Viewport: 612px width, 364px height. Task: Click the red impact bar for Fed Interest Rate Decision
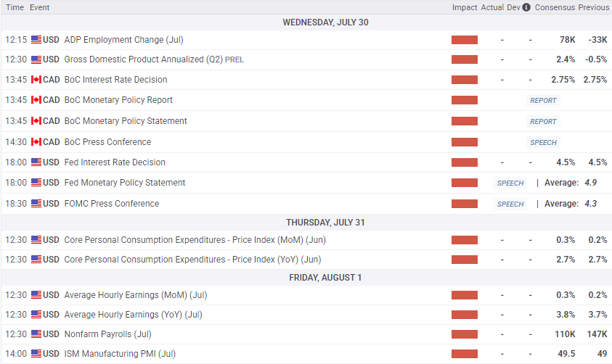click(465, 162)
